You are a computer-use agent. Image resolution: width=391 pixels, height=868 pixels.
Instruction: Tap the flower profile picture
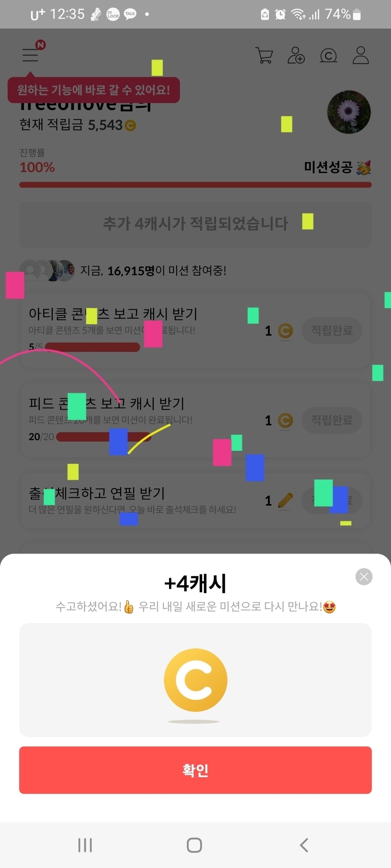[x=349, y=112]
